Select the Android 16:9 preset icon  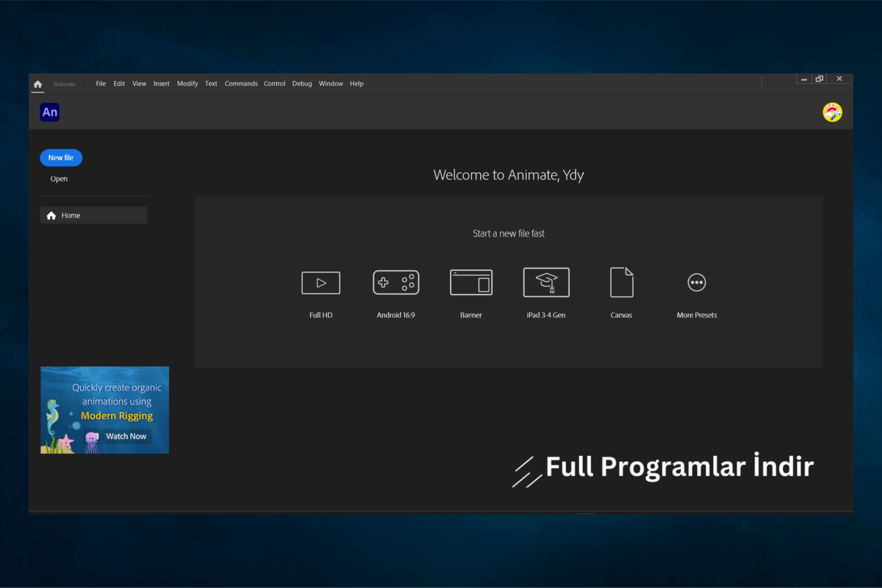(x=396, y=282)
